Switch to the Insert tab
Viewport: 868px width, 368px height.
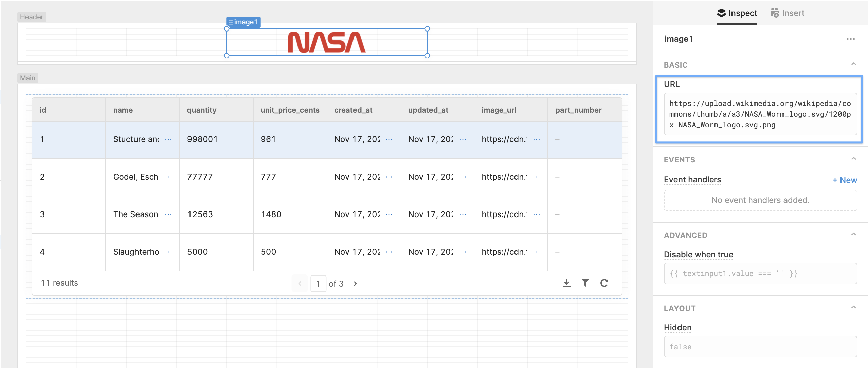tap(787, 13)
